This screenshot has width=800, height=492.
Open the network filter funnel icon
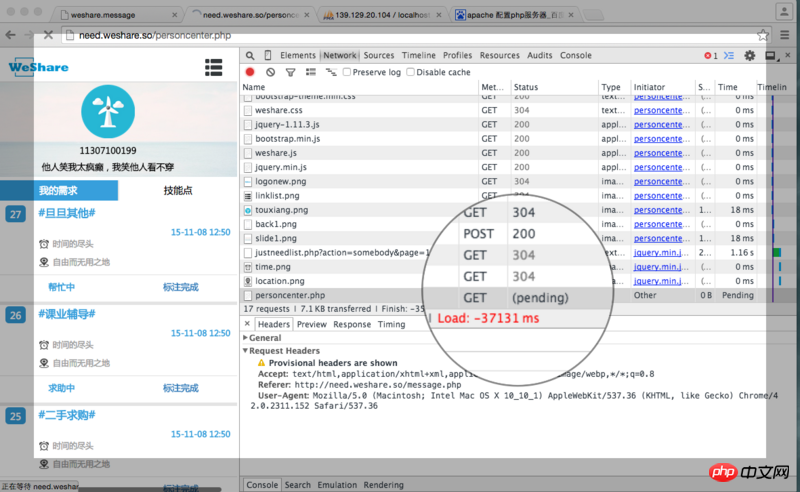click(x=290, y=72)
